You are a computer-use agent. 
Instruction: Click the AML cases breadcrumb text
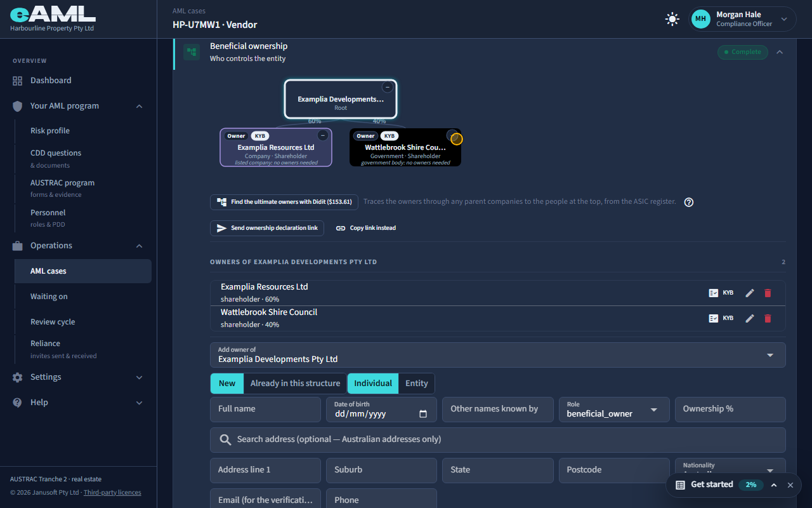pyautogui.click(x=189, y=11)
